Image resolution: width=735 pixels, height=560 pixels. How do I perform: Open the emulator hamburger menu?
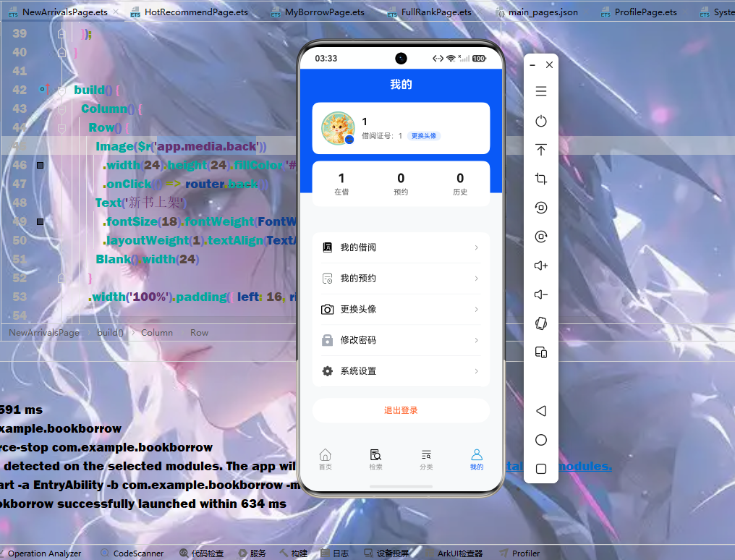click(541, 91)
